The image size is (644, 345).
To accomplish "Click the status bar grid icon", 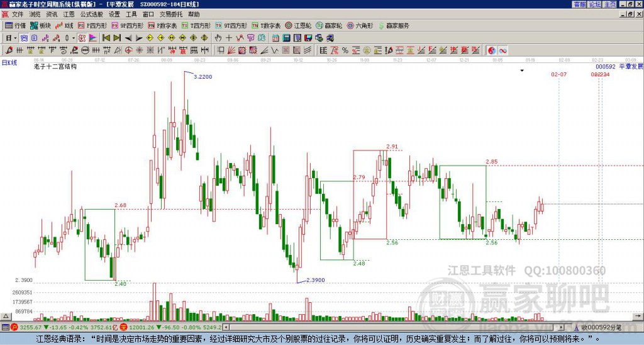I will tap(5, 327).
